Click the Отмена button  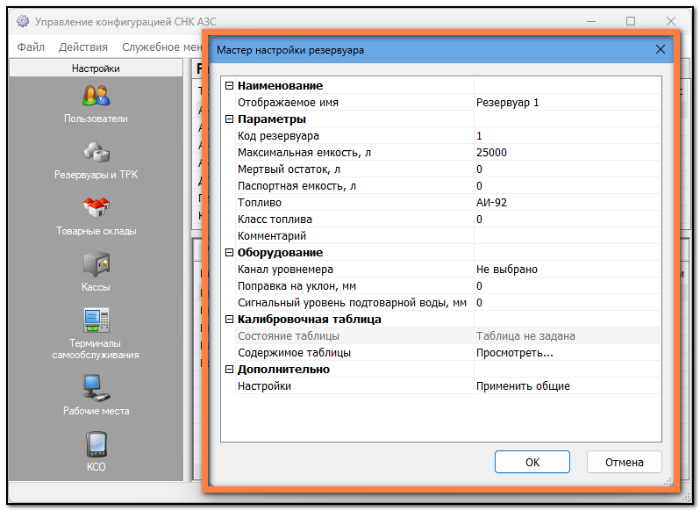[x=624, y=462]
